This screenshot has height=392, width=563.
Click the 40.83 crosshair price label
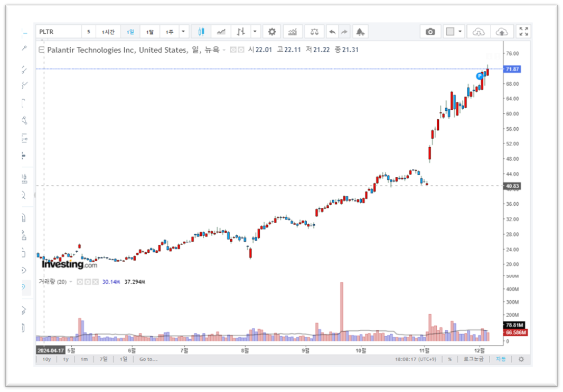coord(512,186)
